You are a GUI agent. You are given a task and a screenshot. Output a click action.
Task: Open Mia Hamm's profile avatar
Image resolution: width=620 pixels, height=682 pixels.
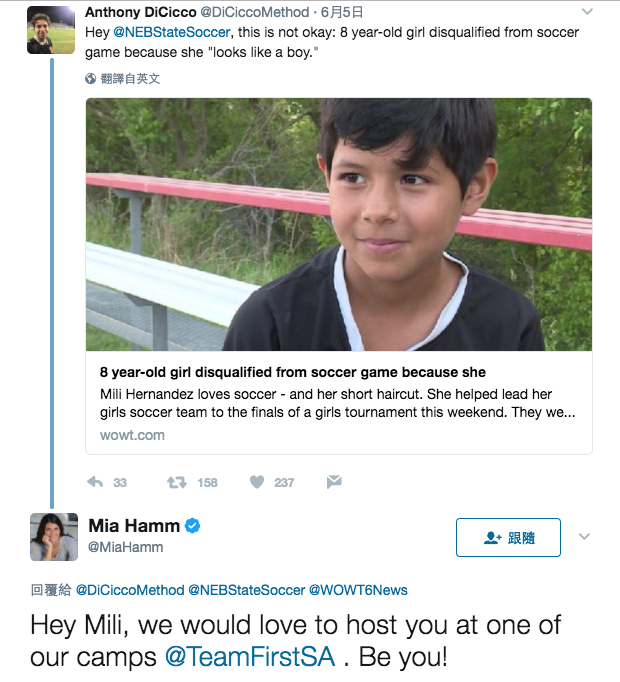click(54, 537)
